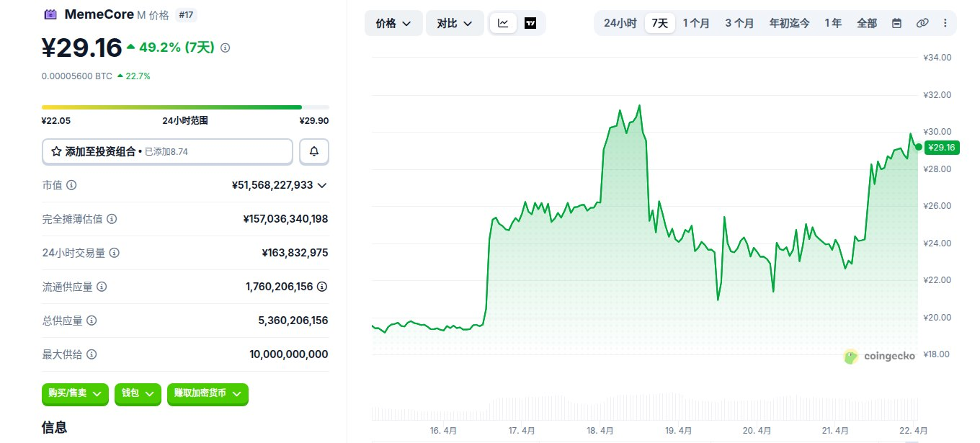
Task: Click the 16. 4月 date label on axis
Action: click(x=443, y=431)
